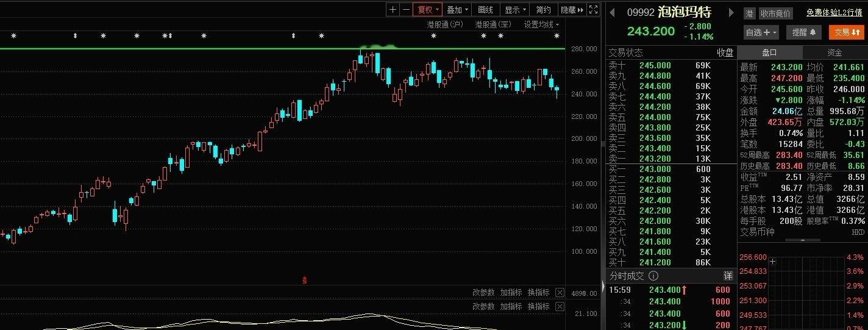Open info icon beside 分时成交
This screenshot has height=330, width=868.
(653, 276)
